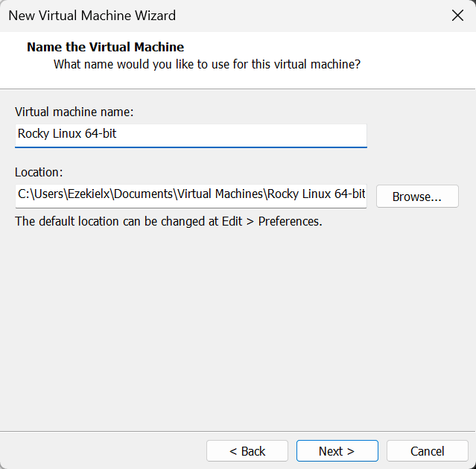Click the Virtual machine name input field
This screenshot has height=469, width=476.
[x=191, y=135]
